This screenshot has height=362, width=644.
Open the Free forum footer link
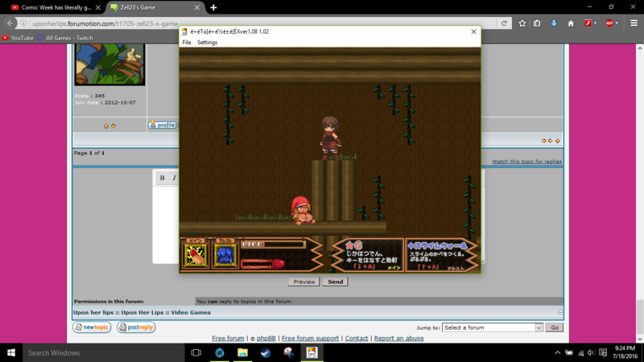(228, 338)
